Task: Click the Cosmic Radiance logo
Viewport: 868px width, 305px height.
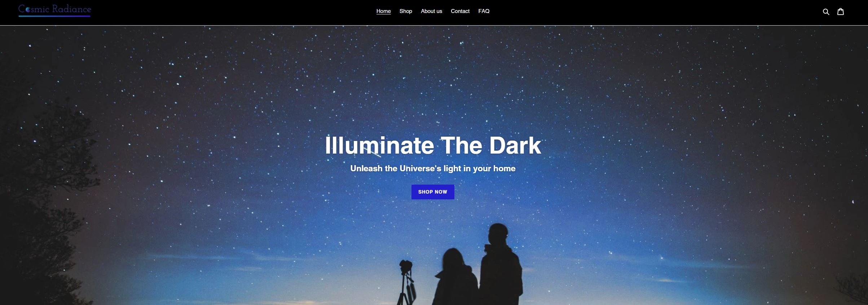Action: point(55,10)
